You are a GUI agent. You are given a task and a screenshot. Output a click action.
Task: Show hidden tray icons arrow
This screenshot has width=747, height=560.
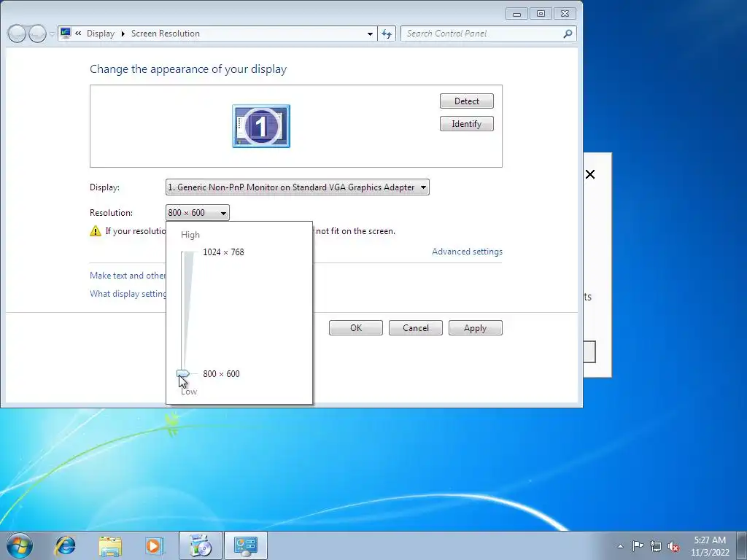[x=620, y=546]
